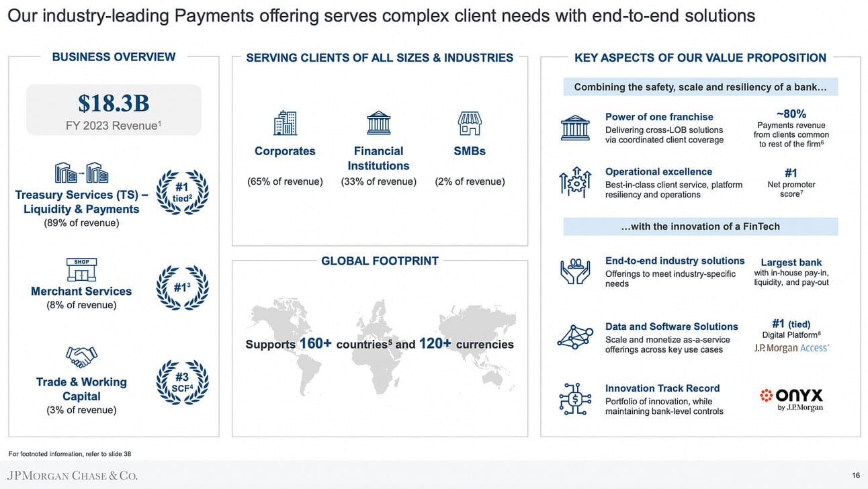Select the '#3 SCF' laurel wreath badge
Image resolution: width=868 pixels, height=489 pixels.
[x=182, y=383]
